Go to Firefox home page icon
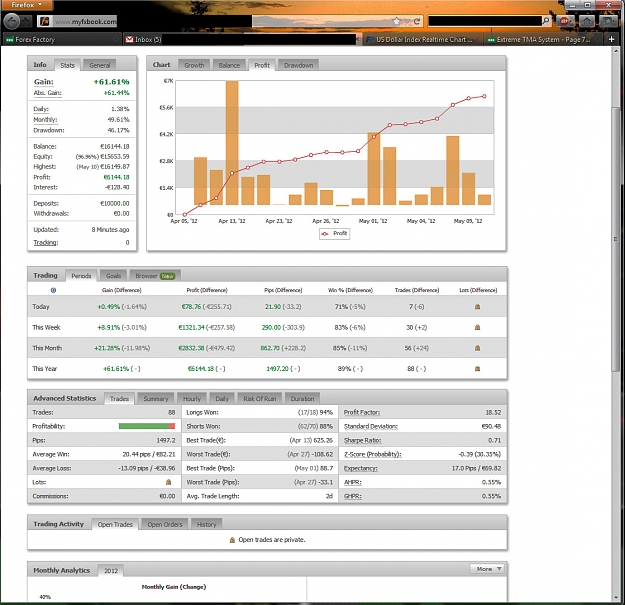Image resolution: width=625 pixels, height=605 pixels. coord(587,21)
